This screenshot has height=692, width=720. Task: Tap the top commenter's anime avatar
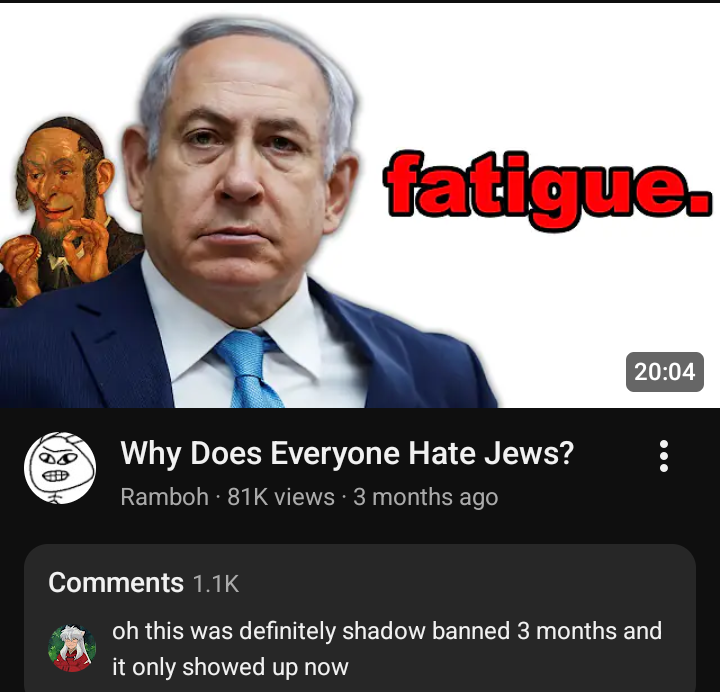point(72,648)
